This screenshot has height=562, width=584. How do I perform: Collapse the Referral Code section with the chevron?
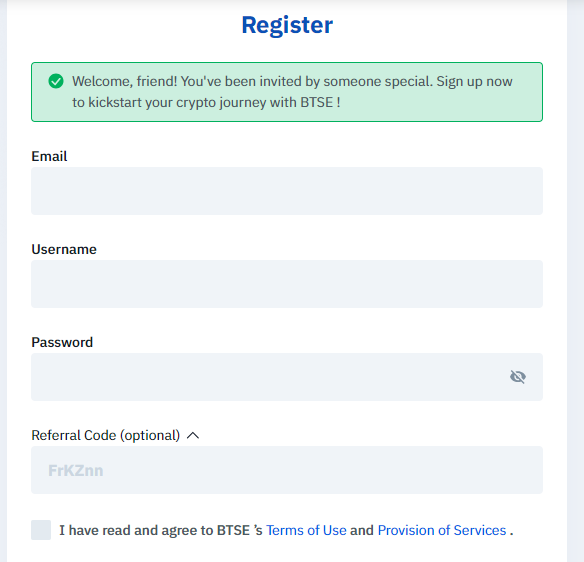(193, 435)
